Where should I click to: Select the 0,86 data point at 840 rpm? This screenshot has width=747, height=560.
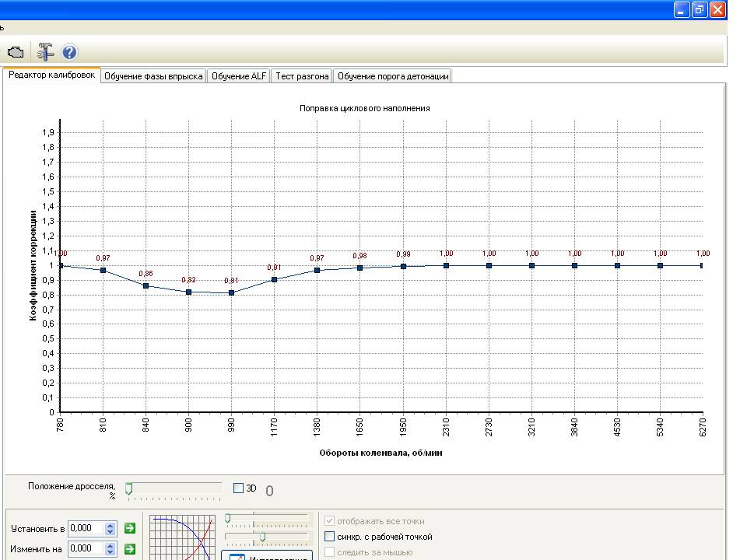point(146,285)
